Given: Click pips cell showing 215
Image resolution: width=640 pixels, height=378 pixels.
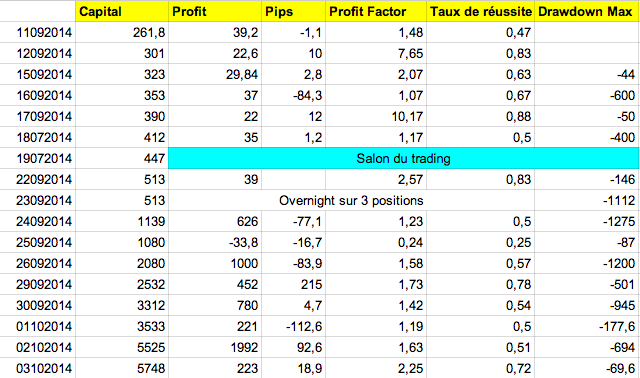Looking at the screenshot, I should [293, 285].
